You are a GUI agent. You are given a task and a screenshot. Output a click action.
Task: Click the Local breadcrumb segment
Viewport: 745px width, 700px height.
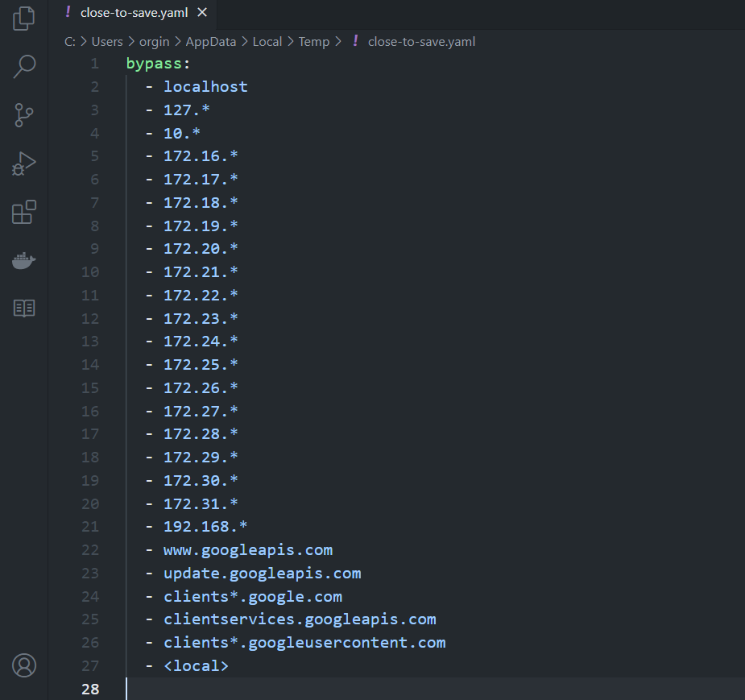[x=267, y=41]
